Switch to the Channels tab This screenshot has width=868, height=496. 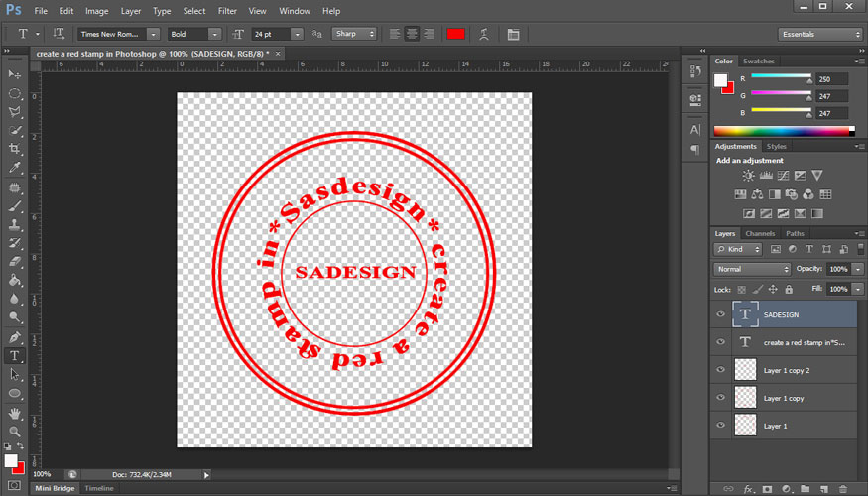coord(760,233)
